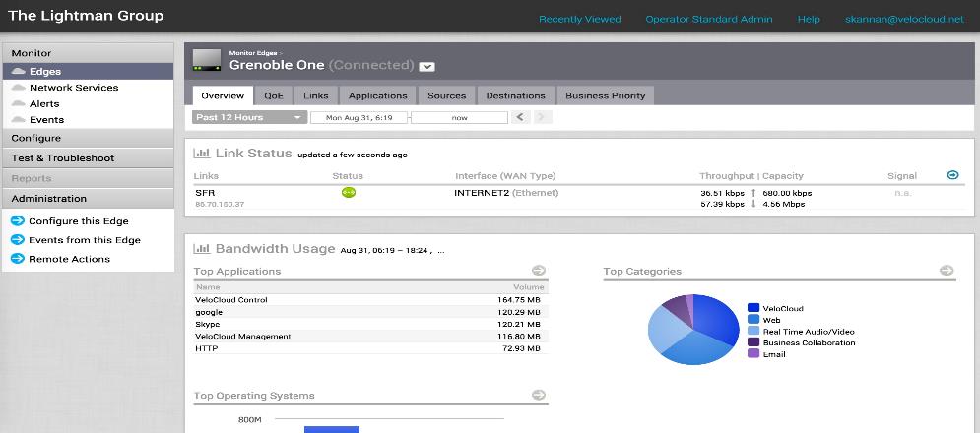This screenshot has height=433, width=980.
Task: Click the Real Time Audio/Video legend swatch
Action: pos(753,332)
